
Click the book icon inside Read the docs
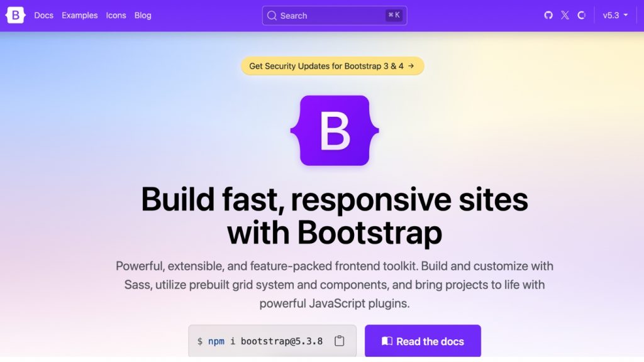pos(386,341)
